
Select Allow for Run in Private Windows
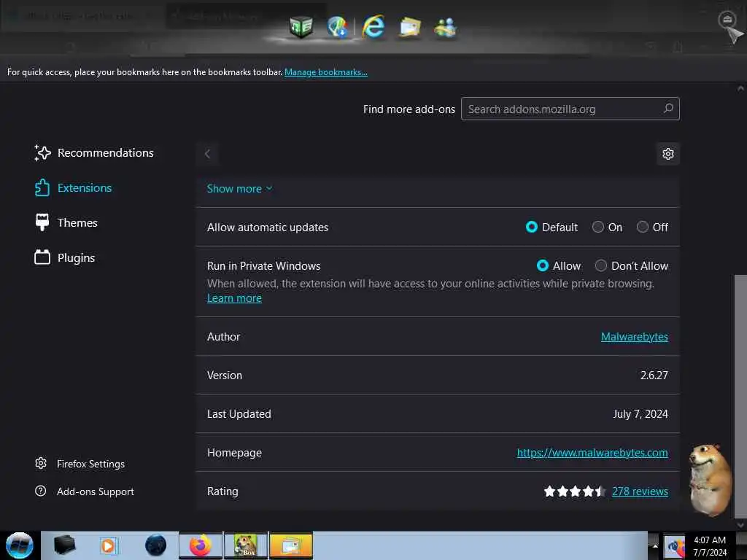(543, 265)
